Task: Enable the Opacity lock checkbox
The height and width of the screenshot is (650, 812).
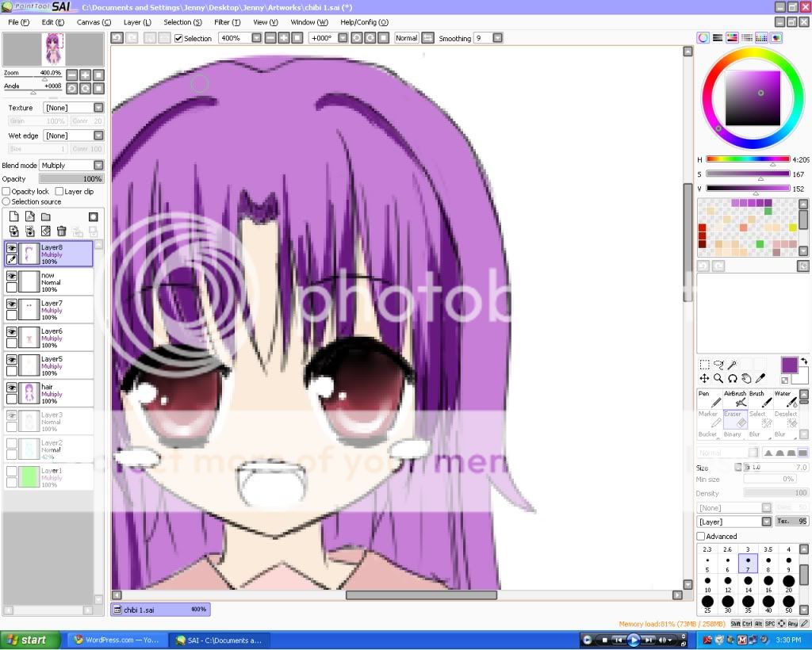Action: pyautogui.click(x=6, y=191)
